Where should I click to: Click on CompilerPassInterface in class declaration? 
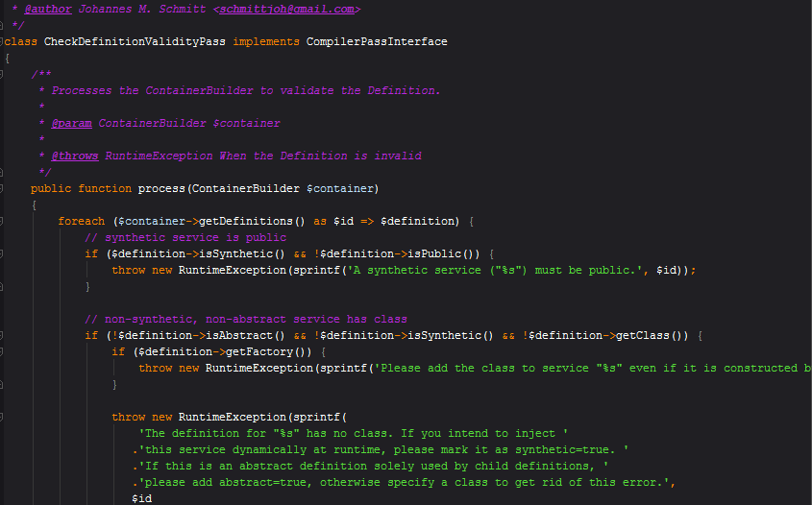pyautogui.click(x=377, y=41)
